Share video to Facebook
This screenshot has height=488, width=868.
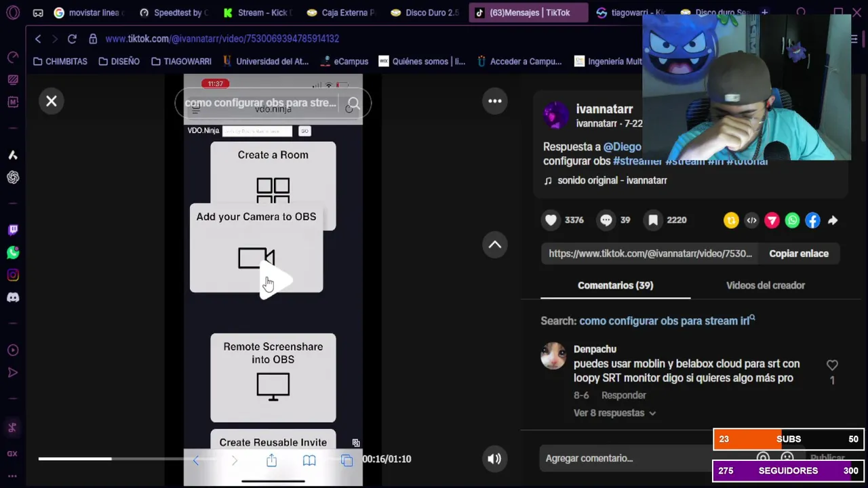(x=812, y=220)
